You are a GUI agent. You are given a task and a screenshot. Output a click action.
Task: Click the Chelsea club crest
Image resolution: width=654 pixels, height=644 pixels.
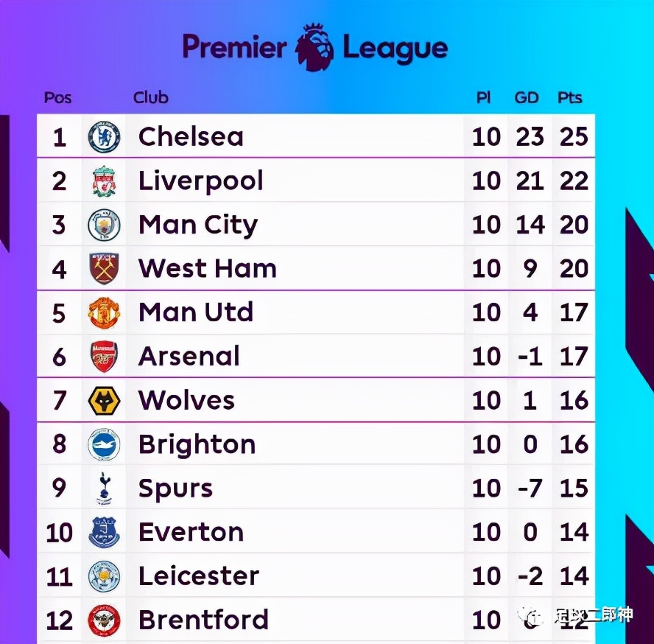tap(104, 137)
